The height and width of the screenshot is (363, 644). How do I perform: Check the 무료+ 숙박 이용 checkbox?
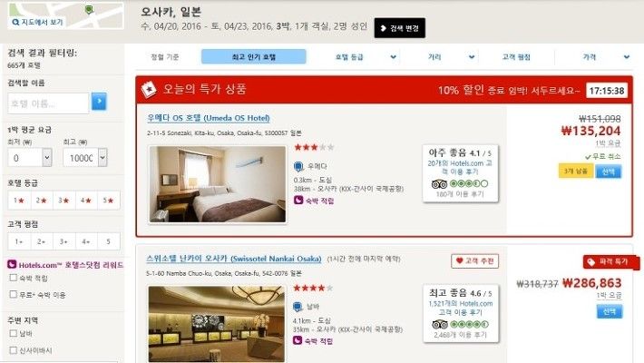pos(13,294)
